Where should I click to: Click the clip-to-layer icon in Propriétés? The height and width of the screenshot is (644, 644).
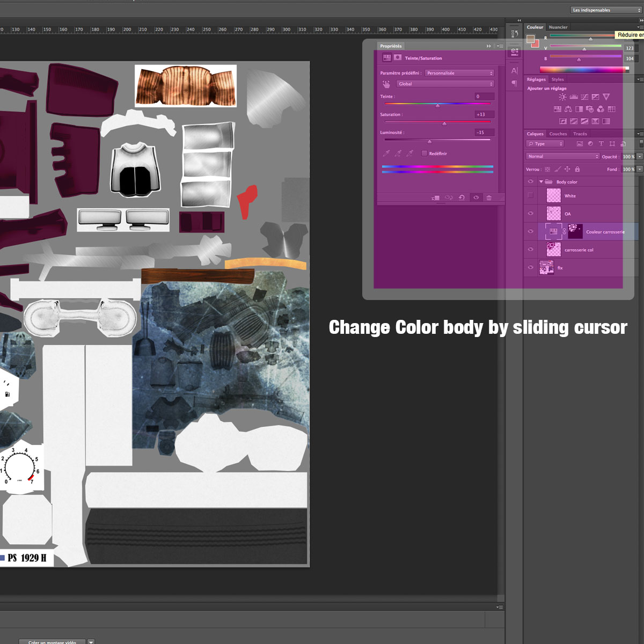point(435,197)
